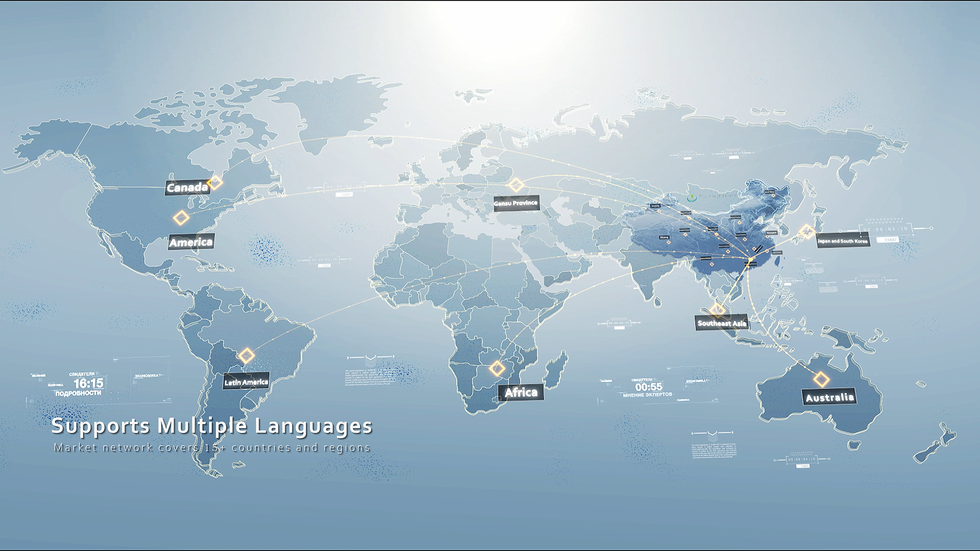Screen dimensions: 980x551
Task: Select the ПОДРОБНОСТИ text under 16:15
Action: (x=78, y=393)
